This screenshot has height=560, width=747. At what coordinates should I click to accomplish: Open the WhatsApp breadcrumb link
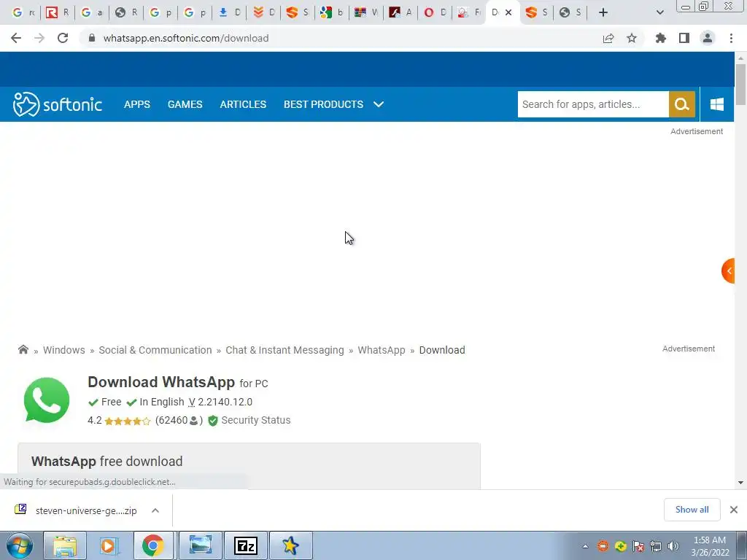point(381,350)
